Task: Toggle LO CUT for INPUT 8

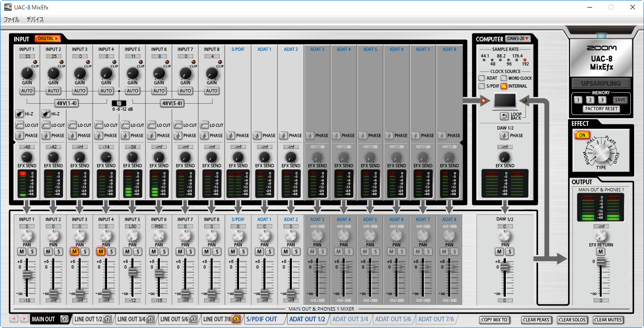Action: coord(205,125)
